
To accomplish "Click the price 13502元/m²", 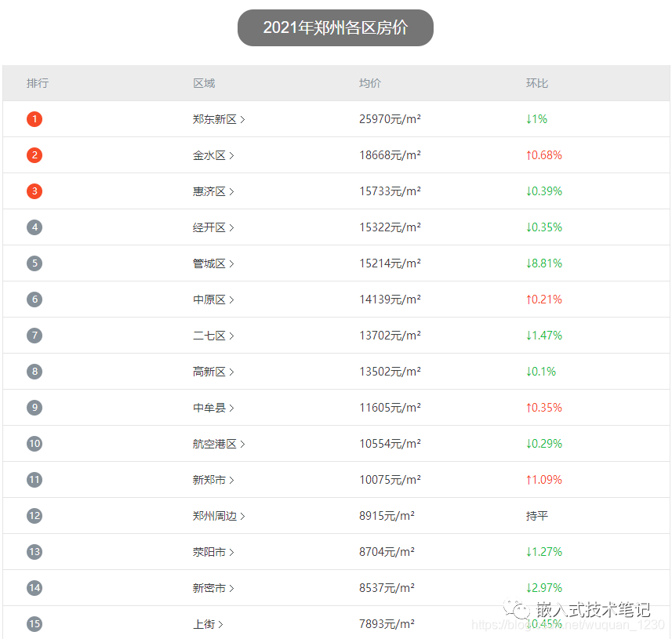I will click(x=390, y=371).
